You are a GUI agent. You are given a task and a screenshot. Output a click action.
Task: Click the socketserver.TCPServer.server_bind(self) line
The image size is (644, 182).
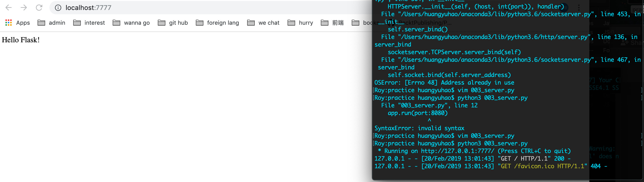coord(454,52)
